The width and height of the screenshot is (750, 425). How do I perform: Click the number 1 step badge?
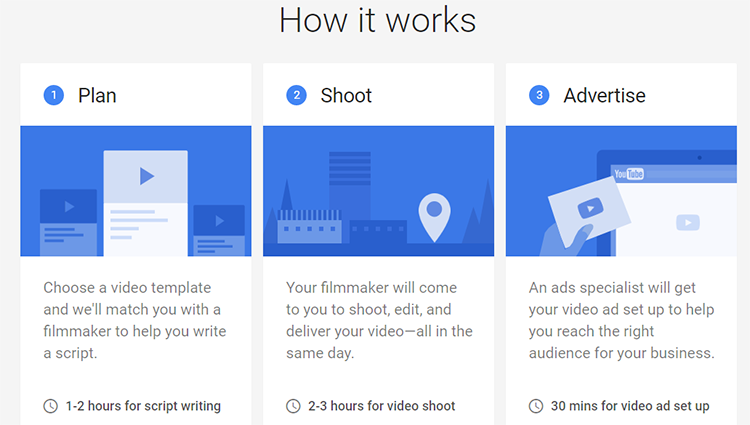[x=53, y=96]
